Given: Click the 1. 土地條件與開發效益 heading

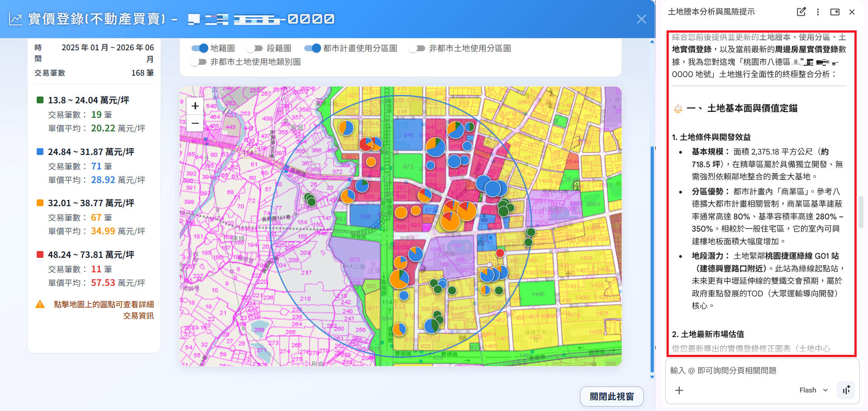Looking at the screenshot, I should pos(711,137).
